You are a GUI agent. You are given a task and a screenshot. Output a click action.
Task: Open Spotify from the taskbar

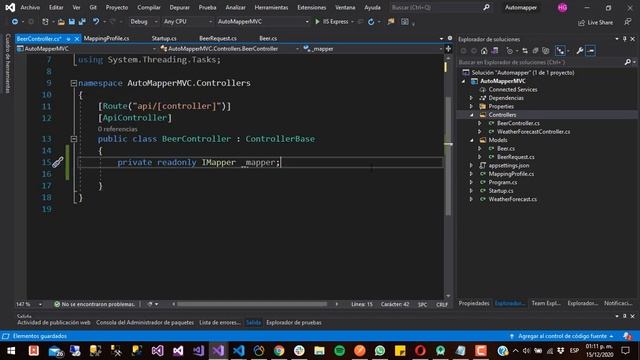click(339, 351)
